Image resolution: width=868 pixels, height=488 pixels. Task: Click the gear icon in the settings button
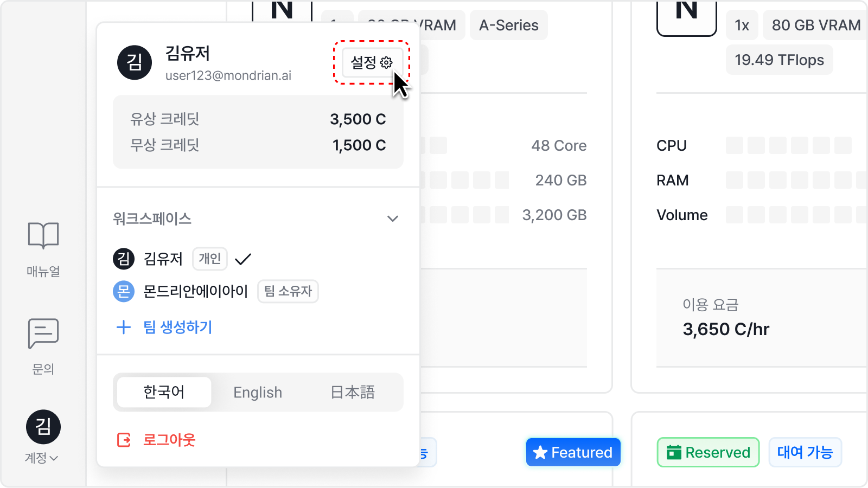[386, 63]
